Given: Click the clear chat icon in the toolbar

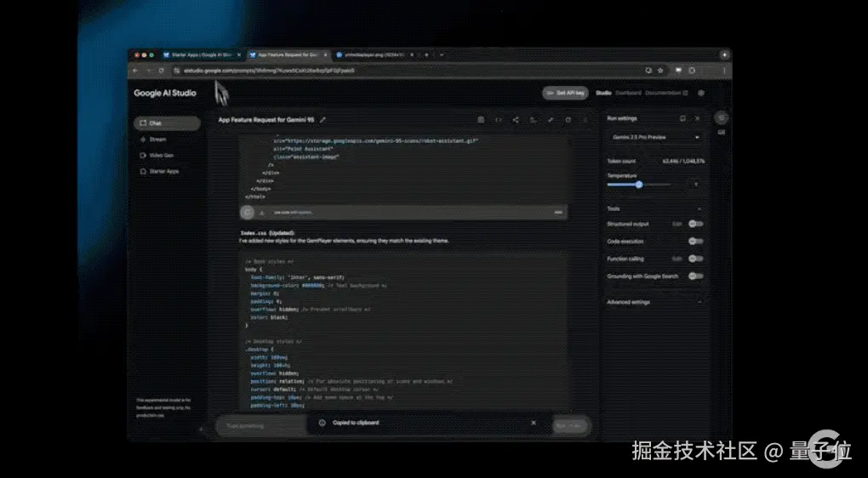Looking at the screenshot, I should tap(568, 119).
